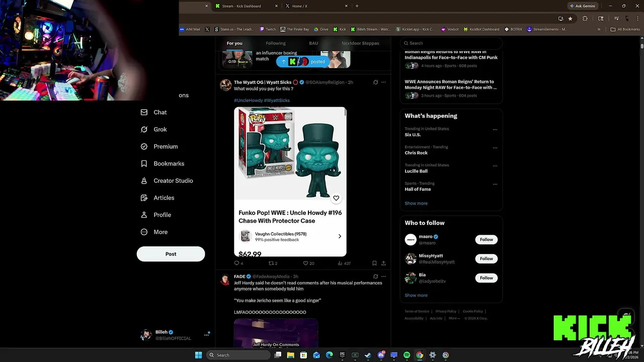The image size is (644, 362).
Task: Open Privacy Policy link
Action: coord(446,311)
